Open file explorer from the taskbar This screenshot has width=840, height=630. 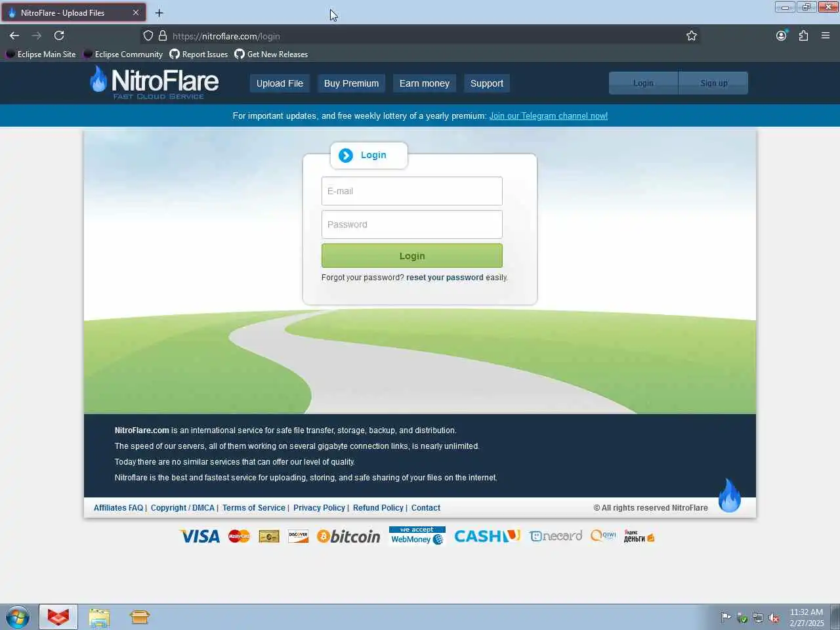[x=99, y=618]
